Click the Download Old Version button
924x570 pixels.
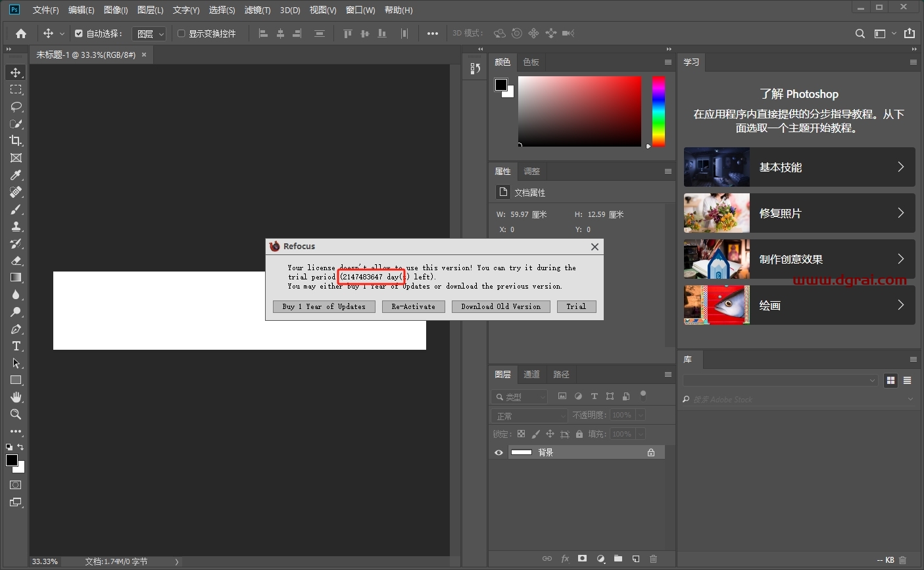coord(501,306)
